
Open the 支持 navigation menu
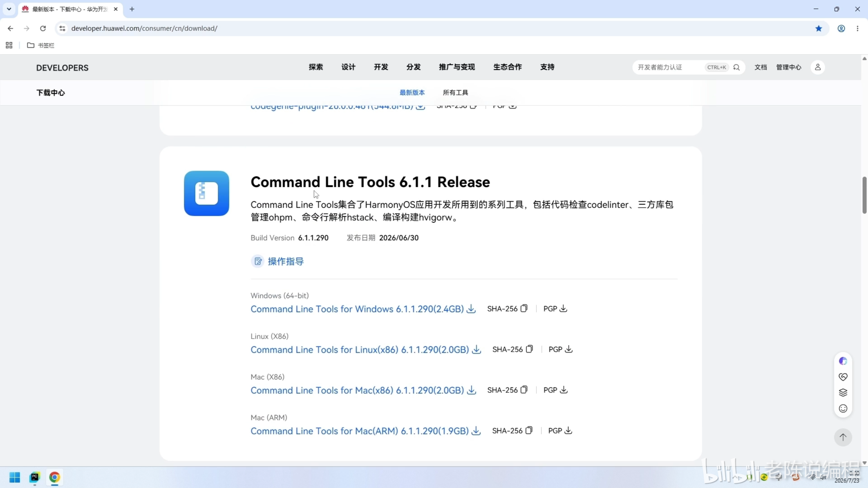click(x=547, y=67)
